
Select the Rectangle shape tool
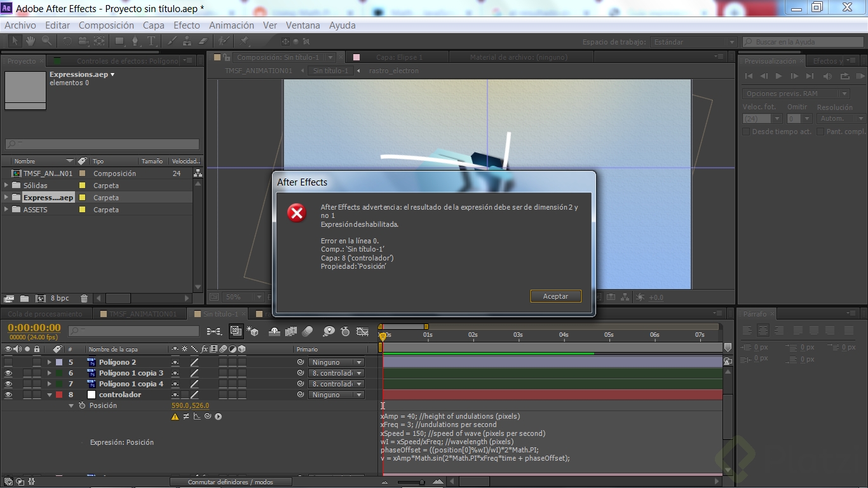(x=119, y=41)
